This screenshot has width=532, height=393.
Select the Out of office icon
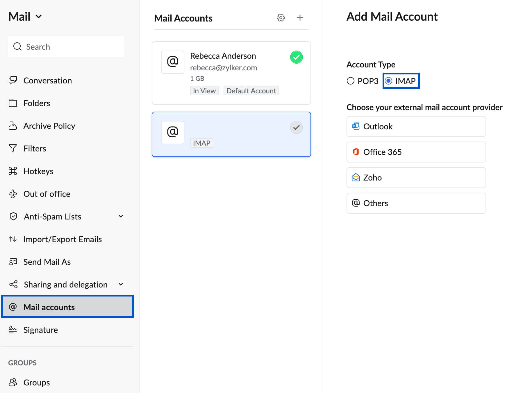click(x=13, y=194)
